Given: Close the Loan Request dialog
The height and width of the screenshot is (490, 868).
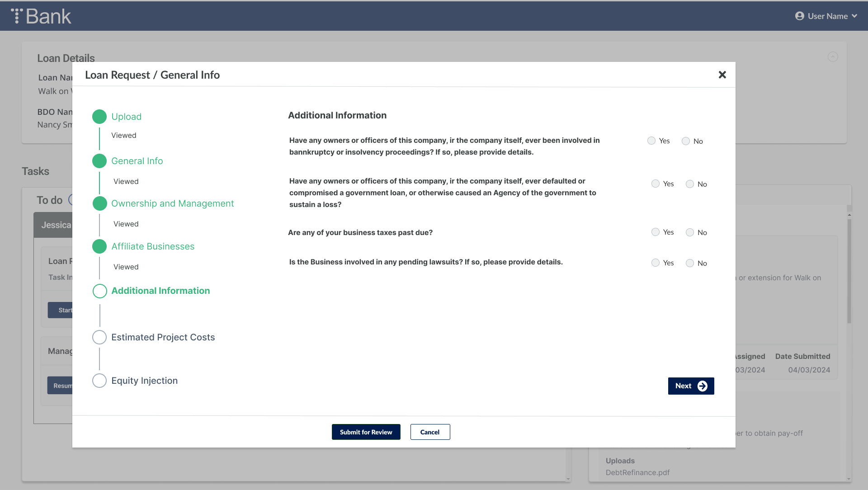Looking at the screenshot, I should pos(722,75).
